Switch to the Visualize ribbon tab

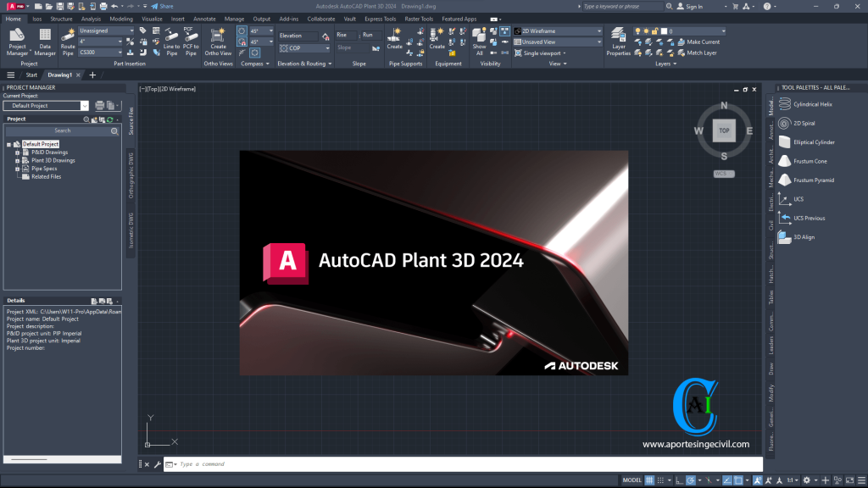point(152,18)
